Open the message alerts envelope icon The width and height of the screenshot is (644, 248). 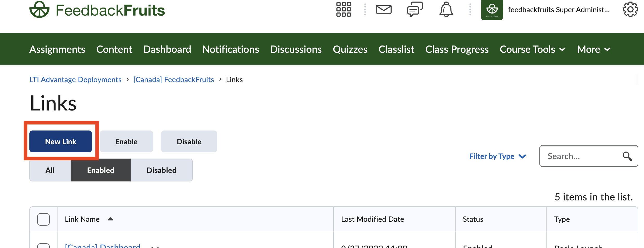tap(384, 10)
